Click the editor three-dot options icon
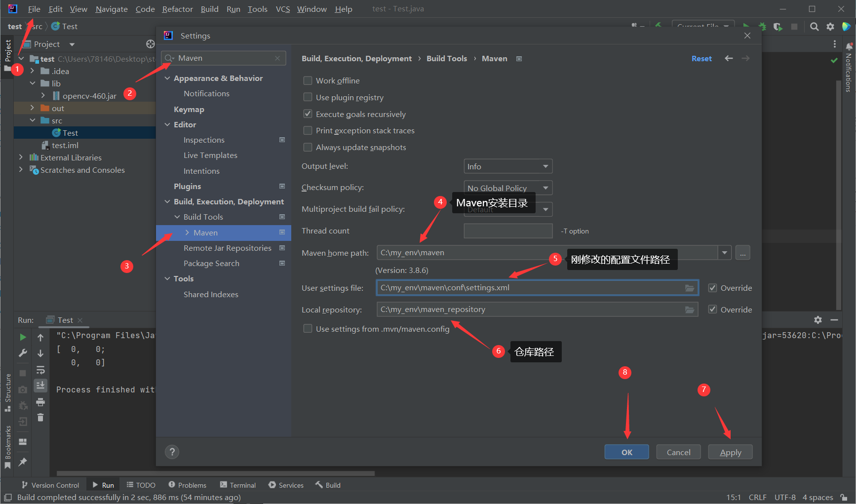This screenshot has width=856, height=504. [x=835, y=44]
